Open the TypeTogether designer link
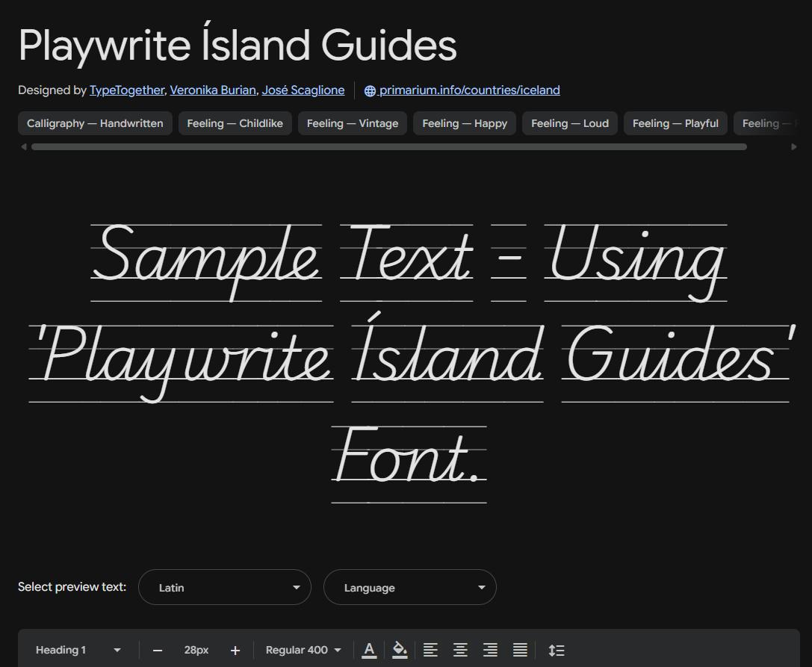 tap(127, 90)
